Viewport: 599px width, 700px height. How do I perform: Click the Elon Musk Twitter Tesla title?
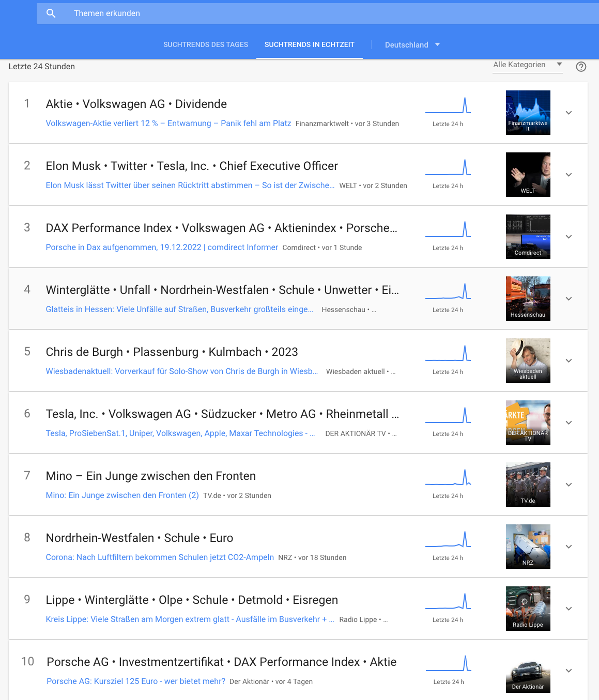[192, 166]
